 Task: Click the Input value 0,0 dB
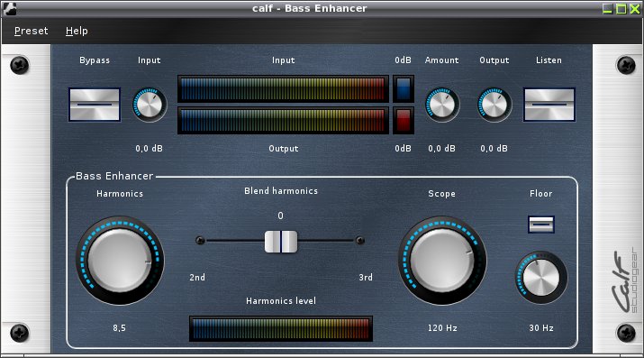tap(150, 149)
